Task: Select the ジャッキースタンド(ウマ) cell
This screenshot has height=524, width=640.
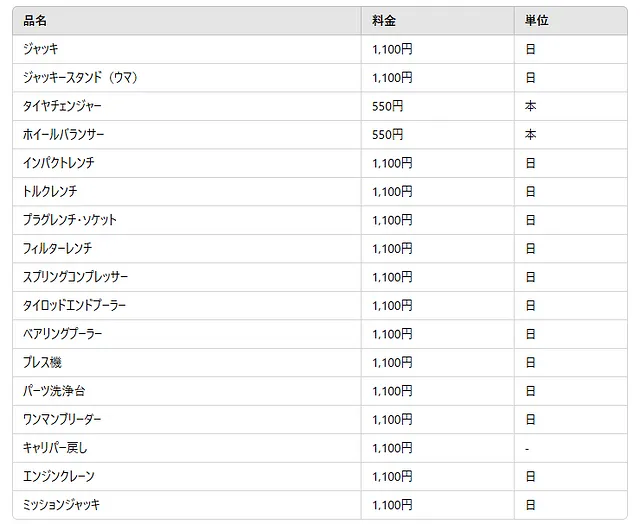Action: [86, 77]
